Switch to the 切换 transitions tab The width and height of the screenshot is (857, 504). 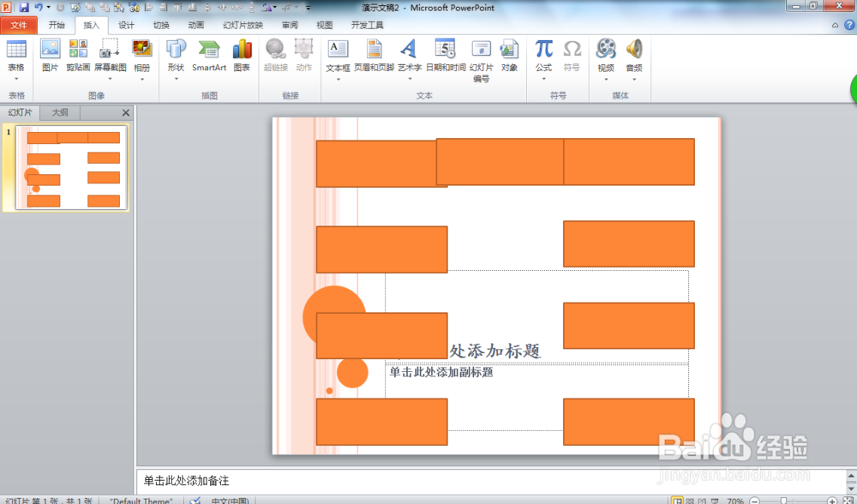161,25
